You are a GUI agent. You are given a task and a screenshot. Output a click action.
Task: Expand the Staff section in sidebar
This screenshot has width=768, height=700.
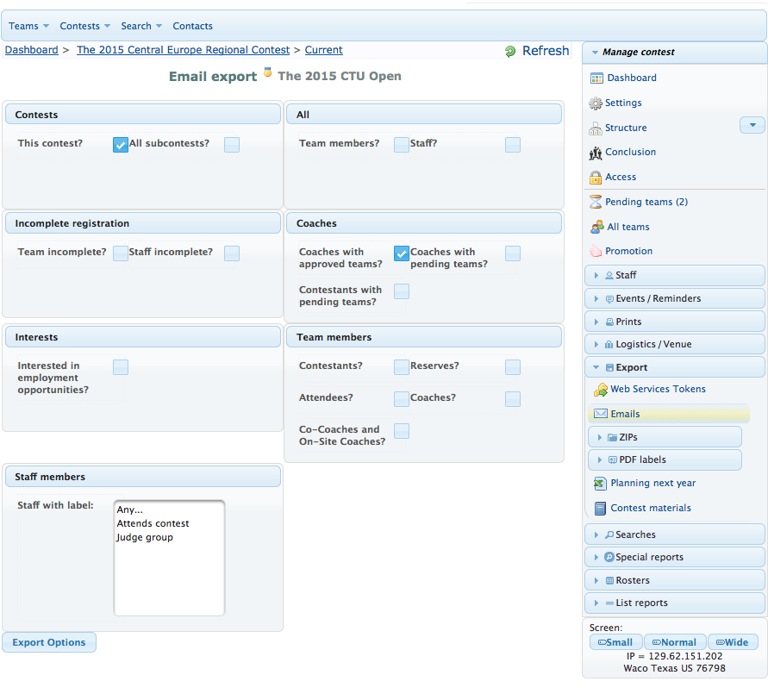click(674, 275)
